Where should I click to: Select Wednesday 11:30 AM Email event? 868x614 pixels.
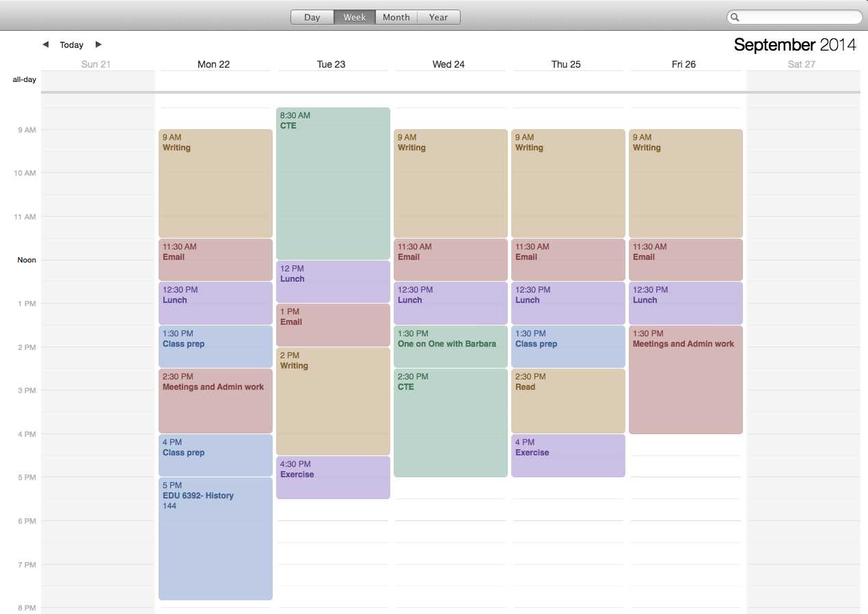pyautogui.click(x=450, y=260)
